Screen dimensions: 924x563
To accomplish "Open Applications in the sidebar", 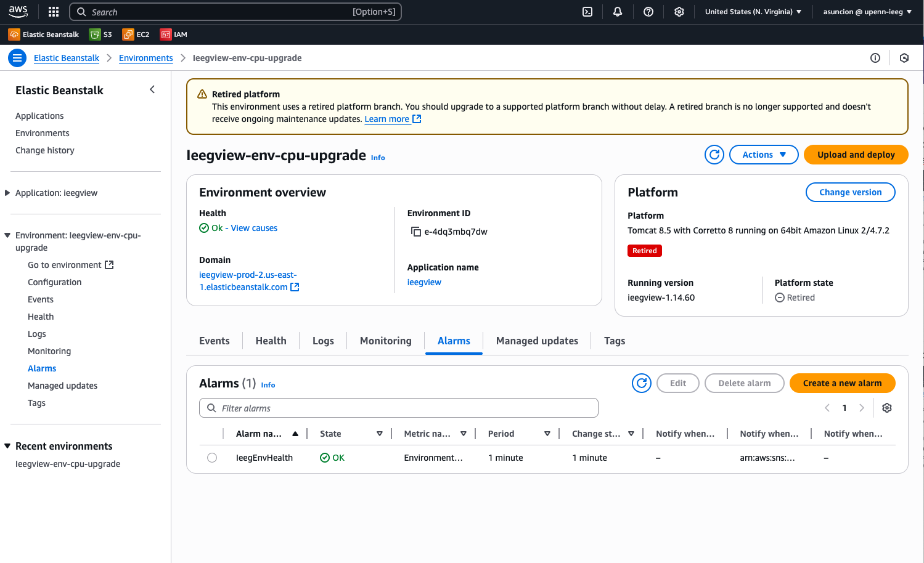I will [x=39, y=116].
